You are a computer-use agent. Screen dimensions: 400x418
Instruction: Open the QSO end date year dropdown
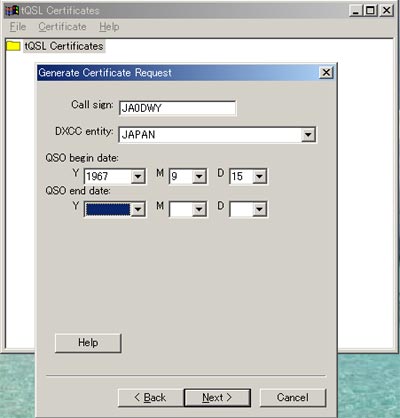click(138, 209)
